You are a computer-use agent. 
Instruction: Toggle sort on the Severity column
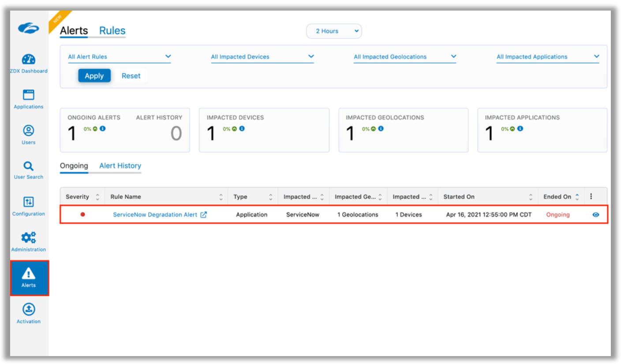click(x=97, y=197)
